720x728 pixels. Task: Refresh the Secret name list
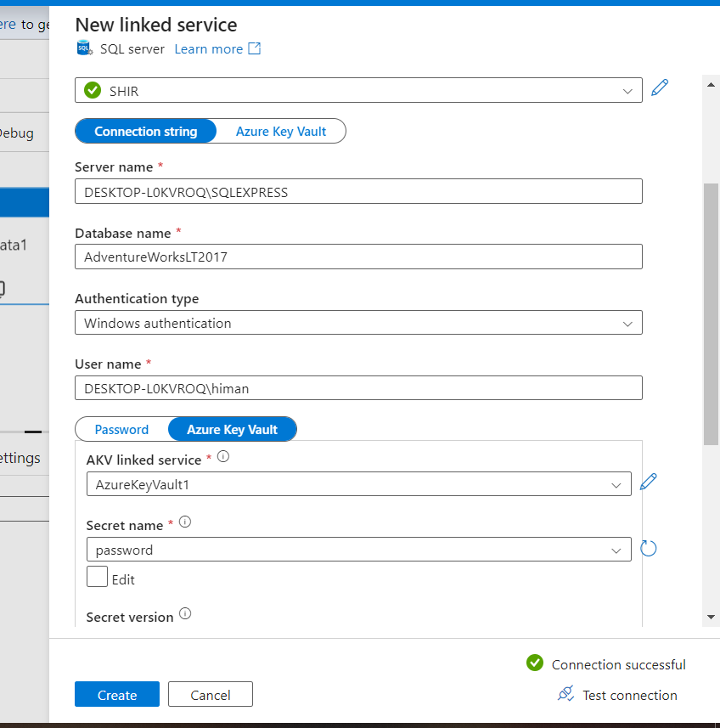coord(648,548)
